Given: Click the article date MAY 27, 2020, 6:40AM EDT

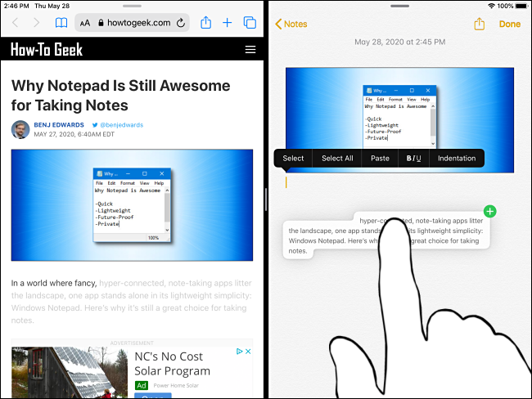Looking at the screenshot, I should [x=74, y=134].
